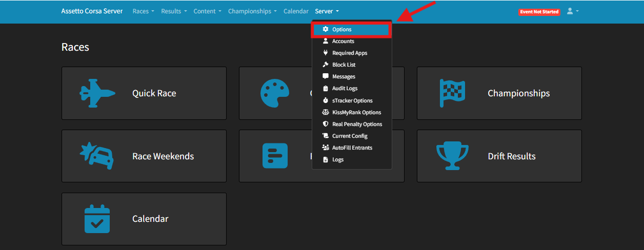Select Required Apps menu entry
The width and height of the screenshot is (644, 250).
click(352, 53)
